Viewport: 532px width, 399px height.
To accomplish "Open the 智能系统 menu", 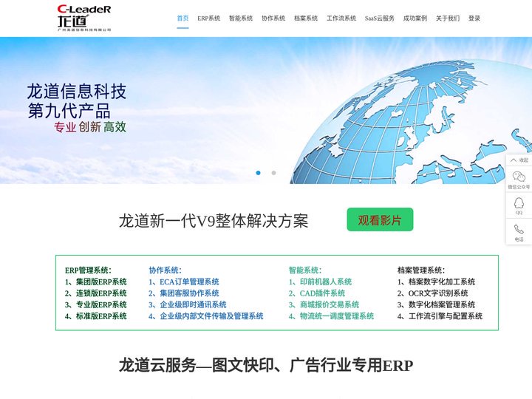I will click(x=241, y=18).
